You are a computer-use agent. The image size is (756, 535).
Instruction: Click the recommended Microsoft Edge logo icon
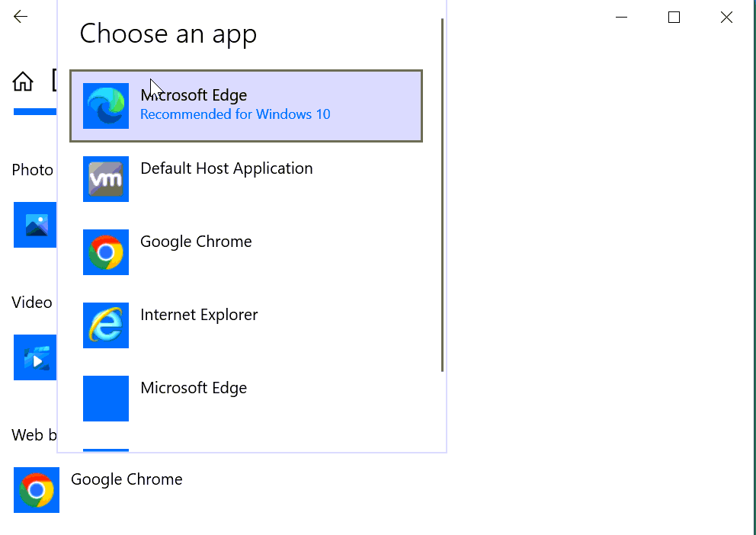(x=106, y=106)
